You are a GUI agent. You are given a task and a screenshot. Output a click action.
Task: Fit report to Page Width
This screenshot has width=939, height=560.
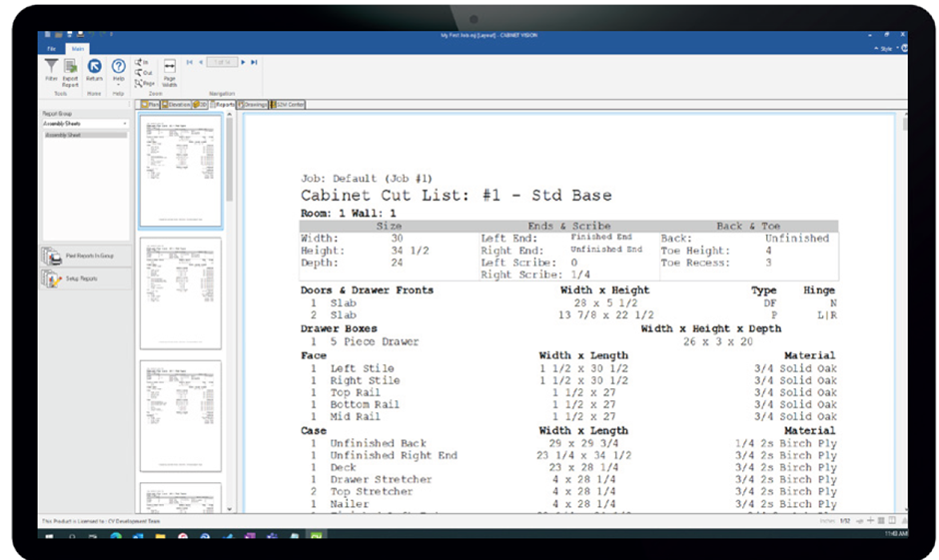tap(170, 68)
